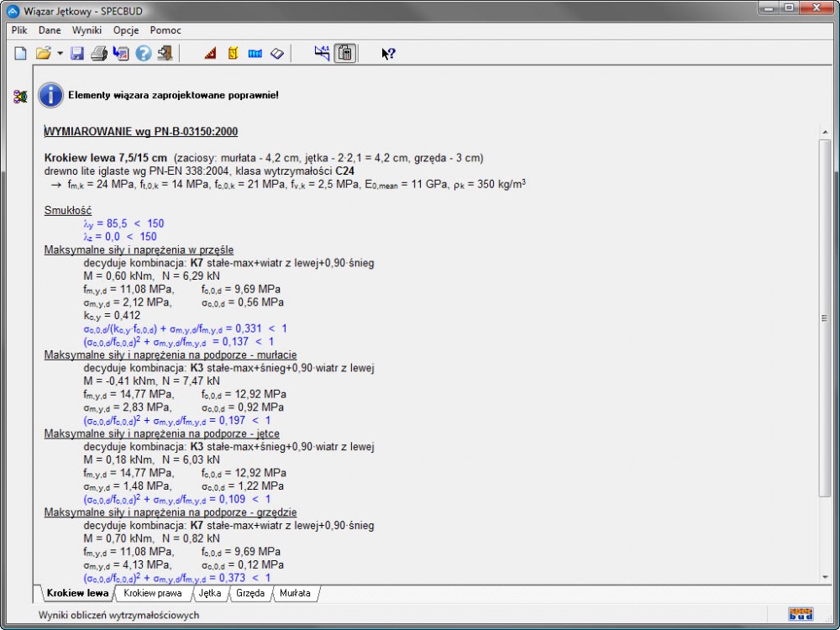This screenshot has width=840, height=630.
Task: Click the red roof truss triangle icon
Action: 211,54
